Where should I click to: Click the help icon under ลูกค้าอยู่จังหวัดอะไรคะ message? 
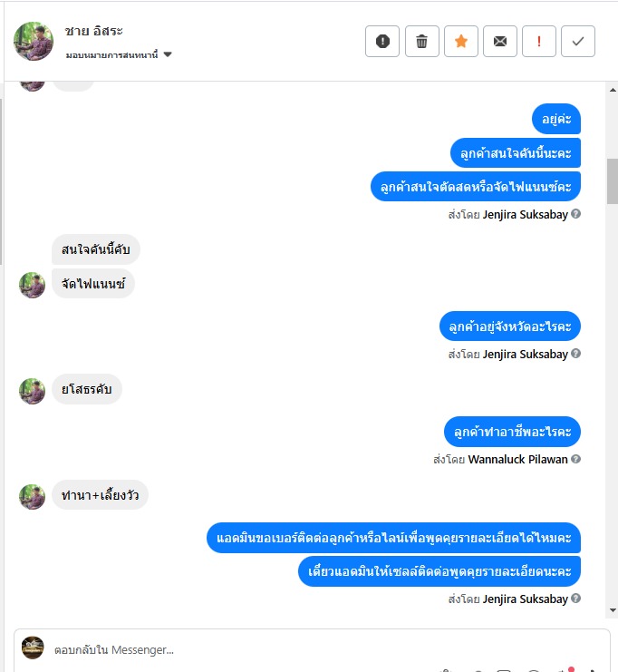tap(576, 353)
